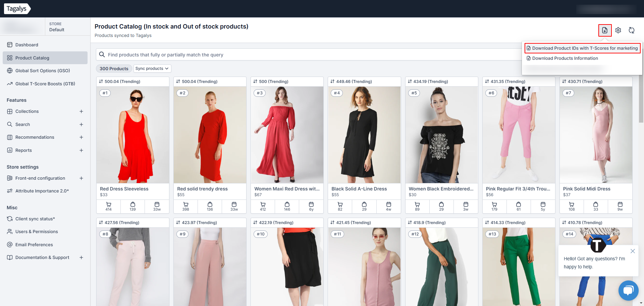This screenshot has width=644, height=306.
Task: Open Global T-Score Boosts (GTB)
Action: [x=45, y=84]
